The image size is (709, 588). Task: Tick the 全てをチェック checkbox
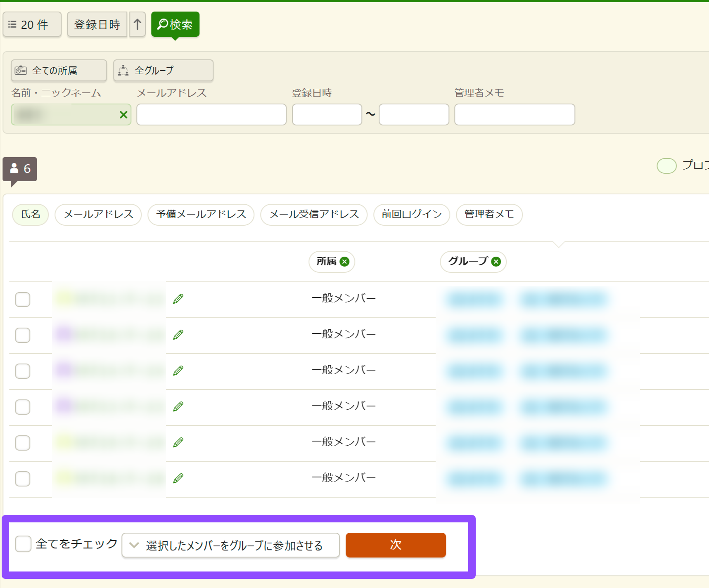tap(23, 544)
